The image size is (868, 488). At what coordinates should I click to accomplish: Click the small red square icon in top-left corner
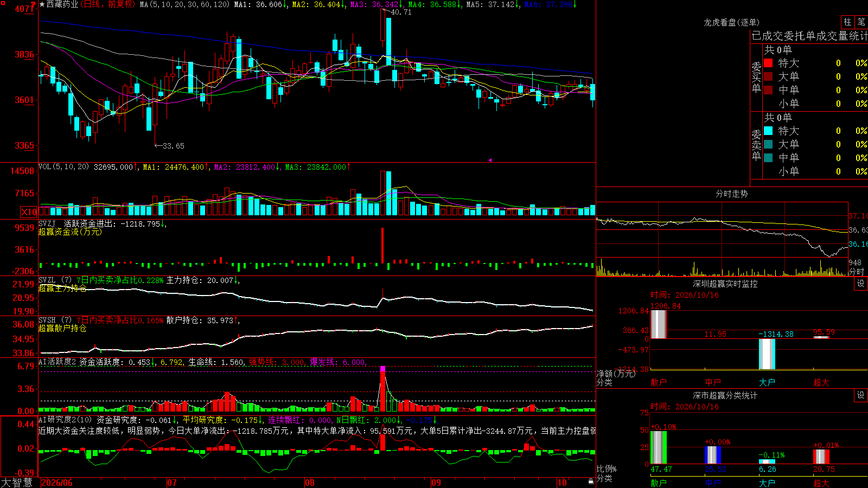(x=3, y=3)
